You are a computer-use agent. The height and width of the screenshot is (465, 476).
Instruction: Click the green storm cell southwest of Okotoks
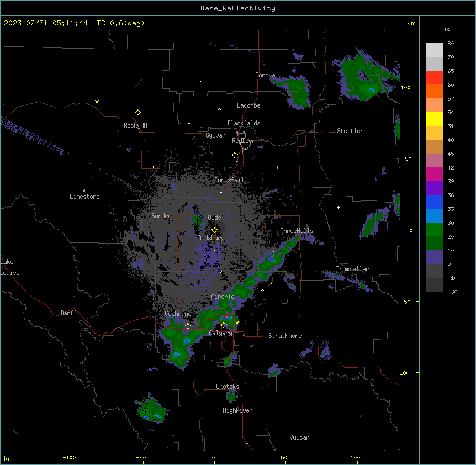152,410
